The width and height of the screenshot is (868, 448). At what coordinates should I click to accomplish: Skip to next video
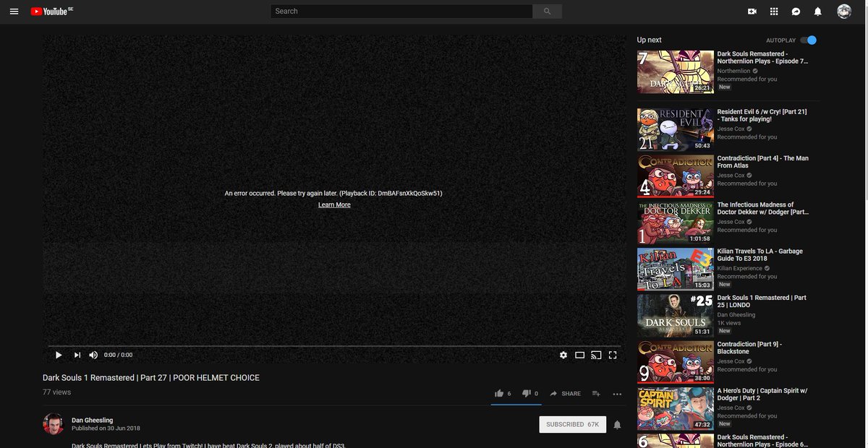tap(77, 355)
